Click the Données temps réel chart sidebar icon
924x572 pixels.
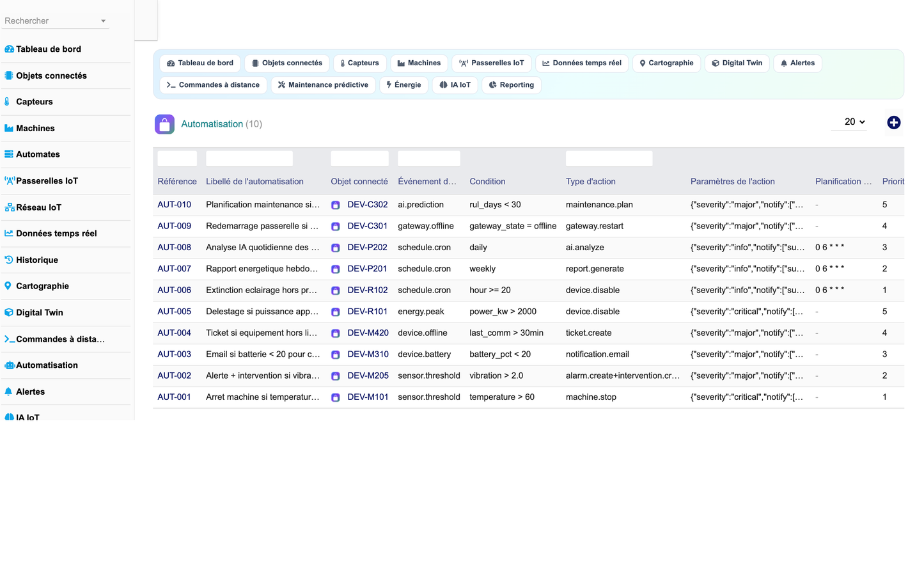[9, 234]
